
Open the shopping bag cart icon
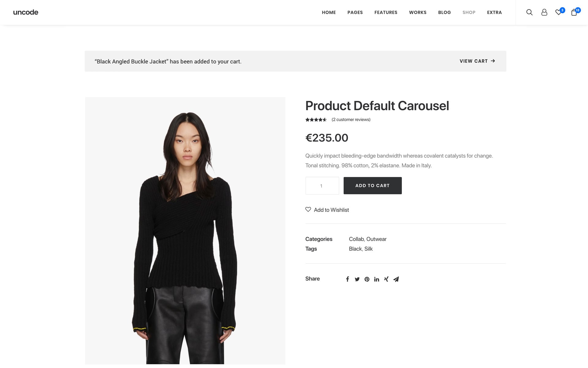pos(574,13)
